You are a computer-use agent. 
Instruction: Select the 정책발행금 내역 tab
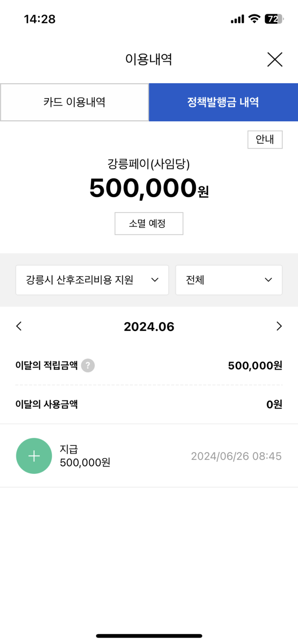(223, 102)
